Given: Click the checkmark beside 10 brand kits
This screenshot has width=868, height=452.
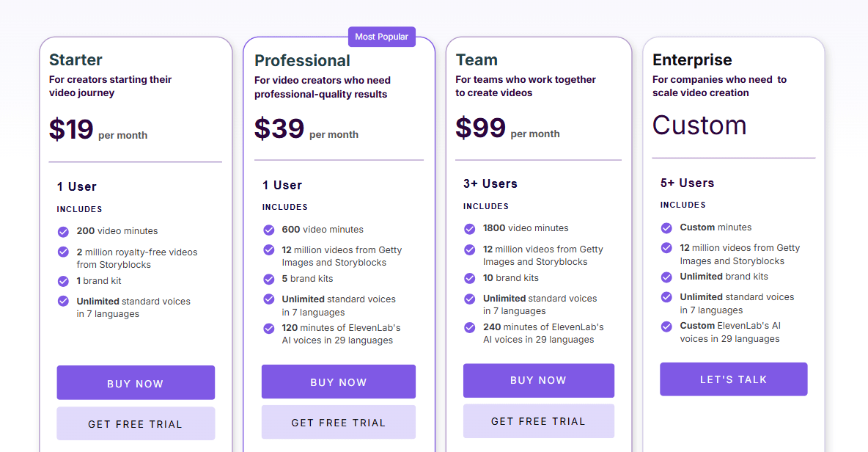Looking at the screenshot, I should (x=469, y=278).
